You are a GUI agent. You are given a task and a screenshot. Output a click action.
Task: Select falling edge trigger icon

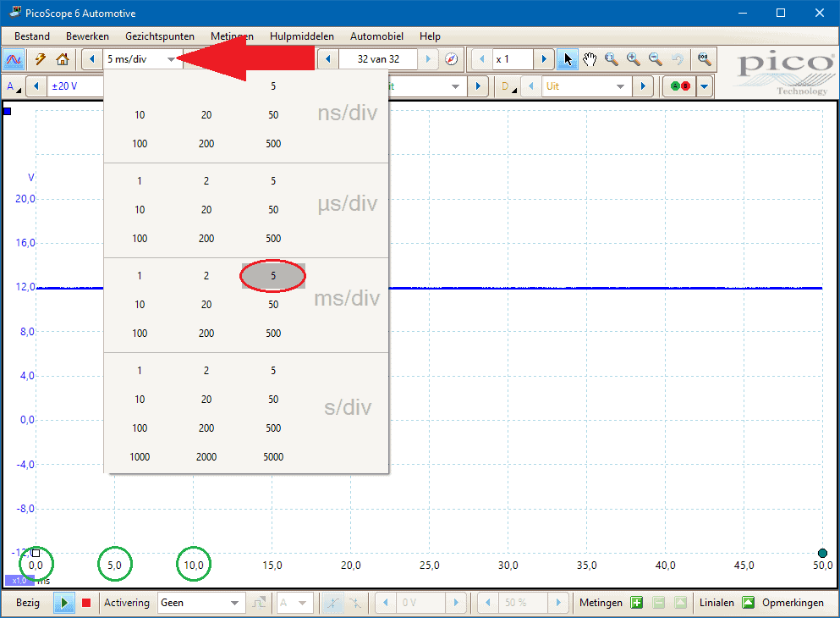coord(355,603)
